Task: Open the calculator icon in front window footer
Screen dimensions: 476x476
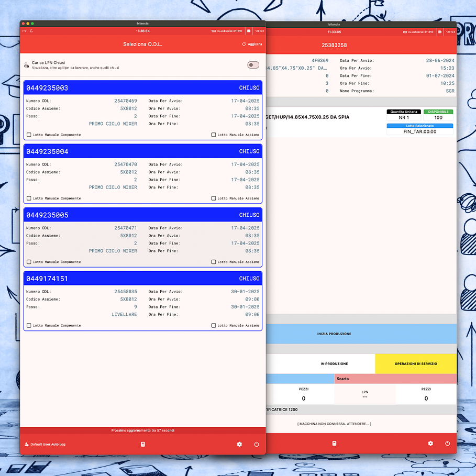Action: tap(143, 444)
